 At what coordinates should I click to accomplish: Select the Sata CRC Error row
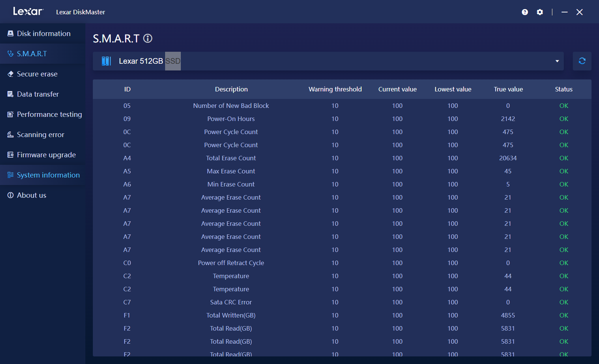coord(342,302)
